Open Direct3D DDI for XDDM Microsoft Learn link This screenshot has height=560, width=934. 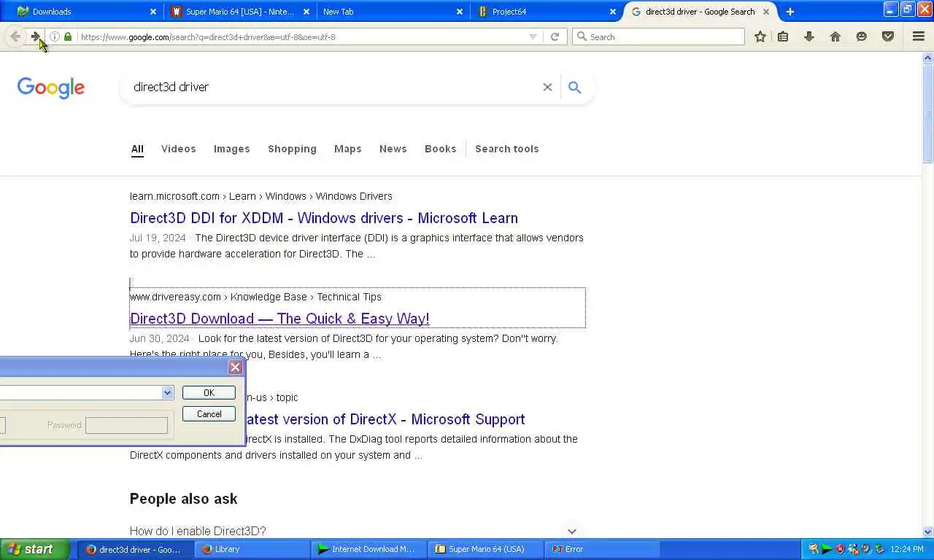click(324, 218)
